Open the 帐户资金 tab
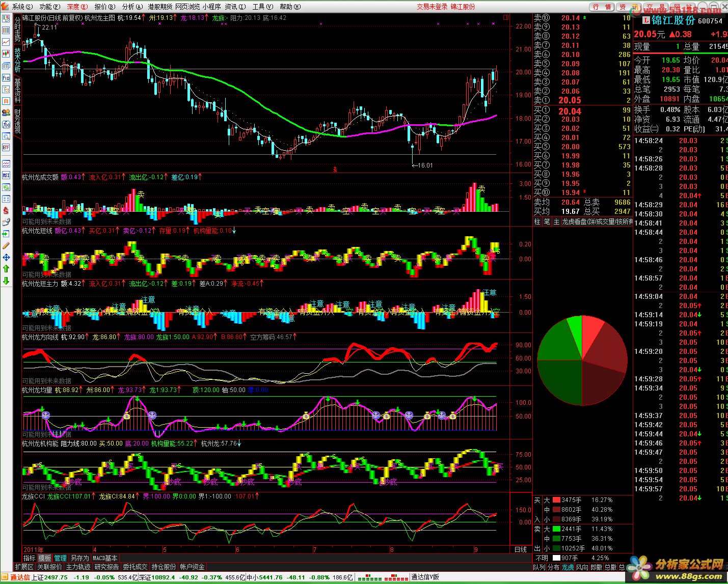Image resolution: width=728 pixels, height=584 pixels. click(x=192, y=567)
